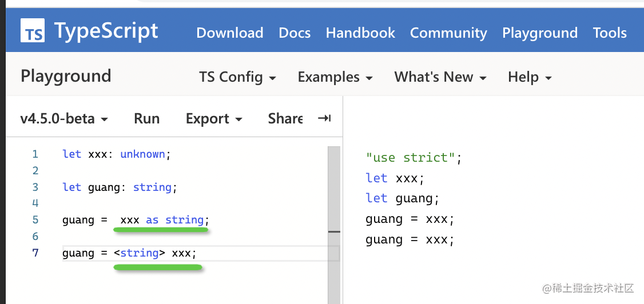Open the Tools navigation item

pyautogui.click(x=610, y=33)
